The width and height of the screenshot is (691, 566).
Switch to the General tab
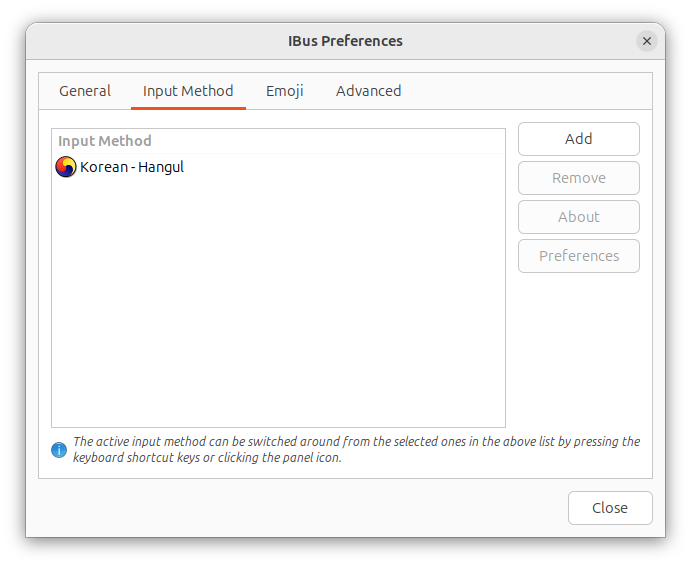[x=85, y=91]
